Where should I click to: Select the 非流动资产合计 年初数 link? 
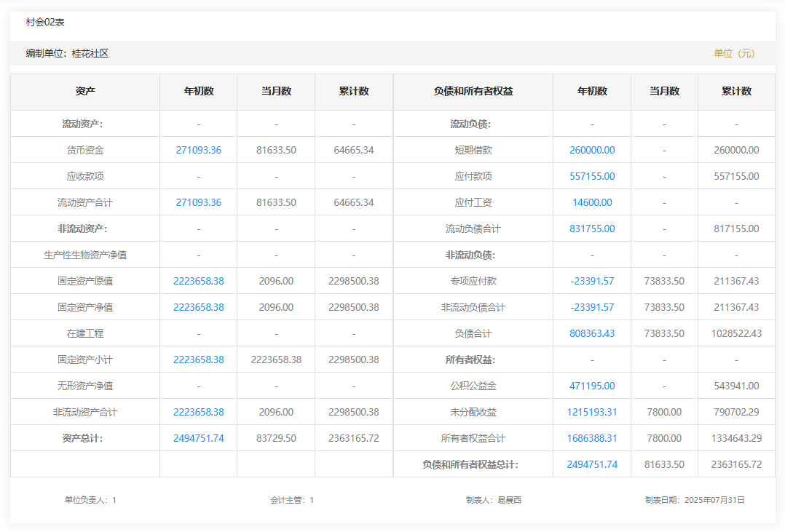coord(198,412)
